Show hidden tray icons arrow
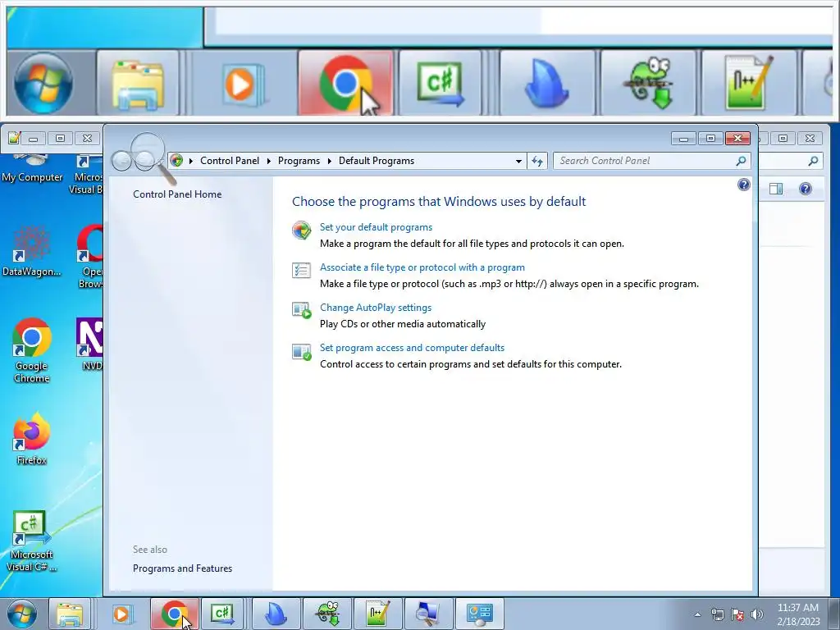 coord(697,614)
